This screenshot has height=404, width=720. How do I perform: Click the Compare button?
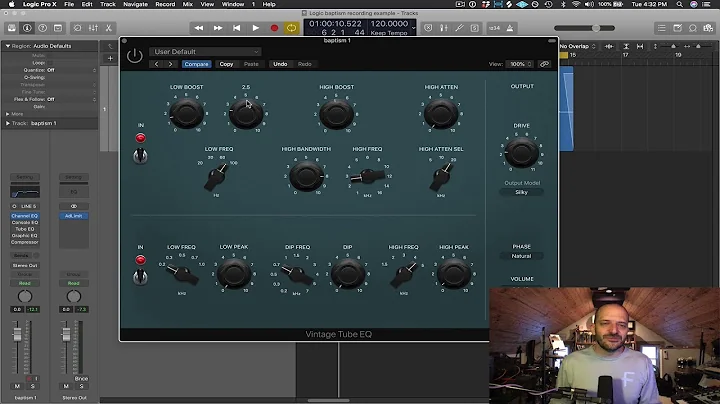(x=197, y=64)
